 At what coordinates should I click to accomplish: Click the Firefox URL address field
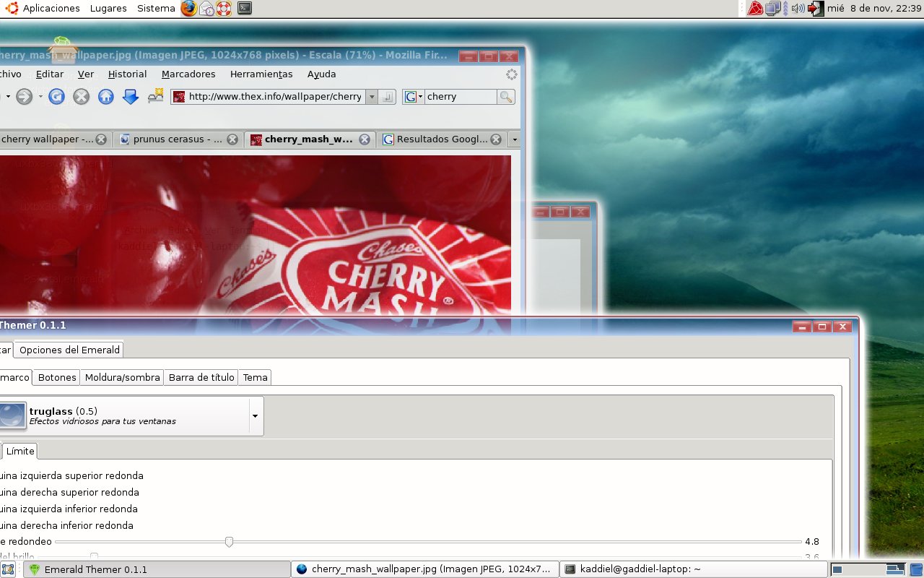tap(275, 96)
